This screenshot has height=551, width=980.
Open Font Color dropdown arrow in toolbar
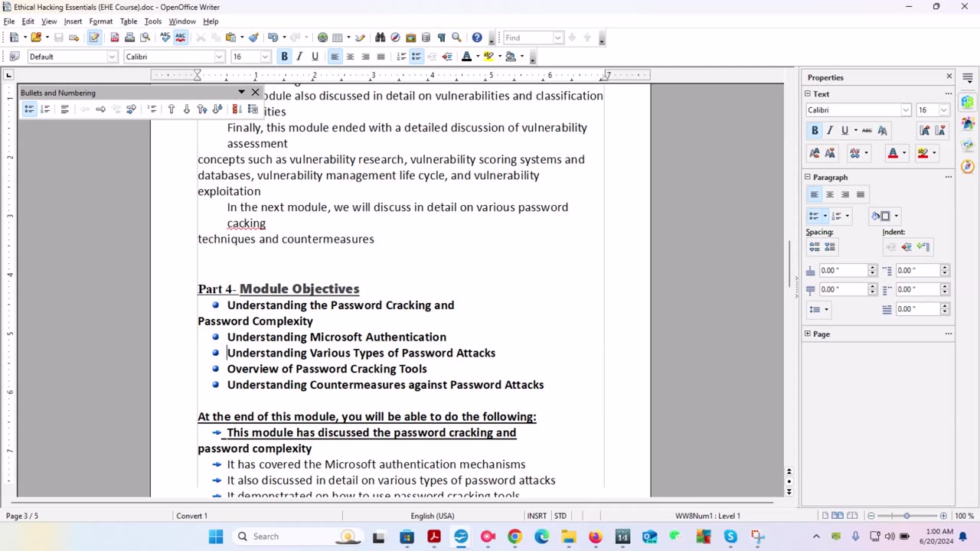coord(478,57)
